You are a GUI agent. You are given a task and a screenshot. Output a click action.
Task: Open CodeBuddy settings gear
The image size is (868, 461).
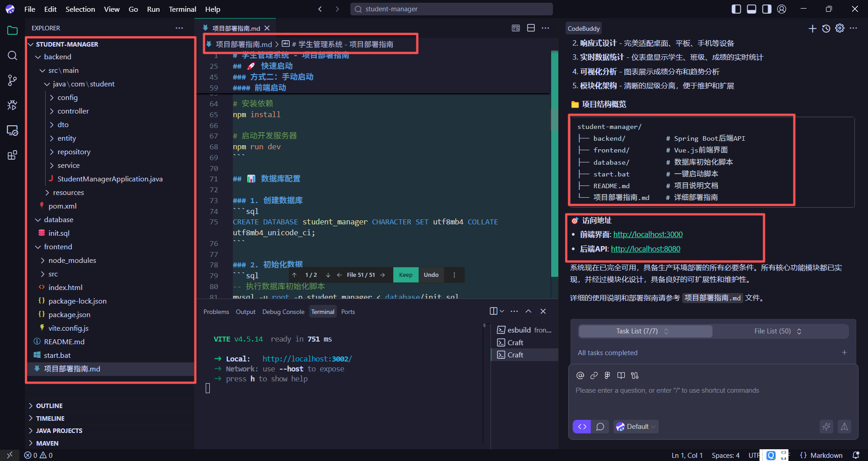(840, 29)
